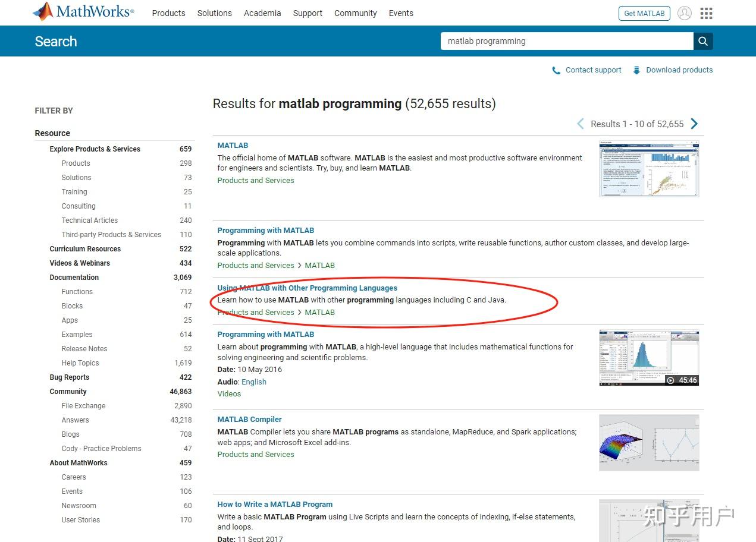Viewport: 756px width, 542px height.
Task: Open the MATLAB product screenshot thumbnail
Action: click(x=649, y=169)
